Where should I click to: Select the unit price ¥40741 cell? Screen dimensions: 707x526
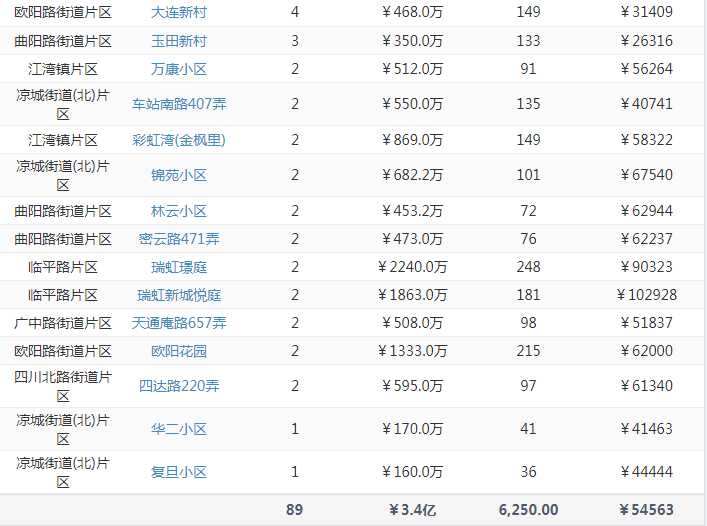647,104
